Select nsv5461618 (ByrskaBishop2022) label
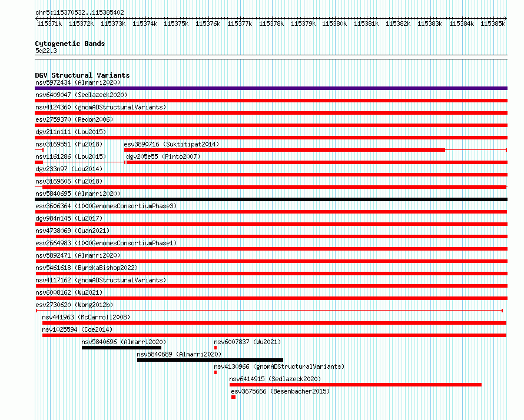This screenshot has height=420, width=524. click(87, 268)
